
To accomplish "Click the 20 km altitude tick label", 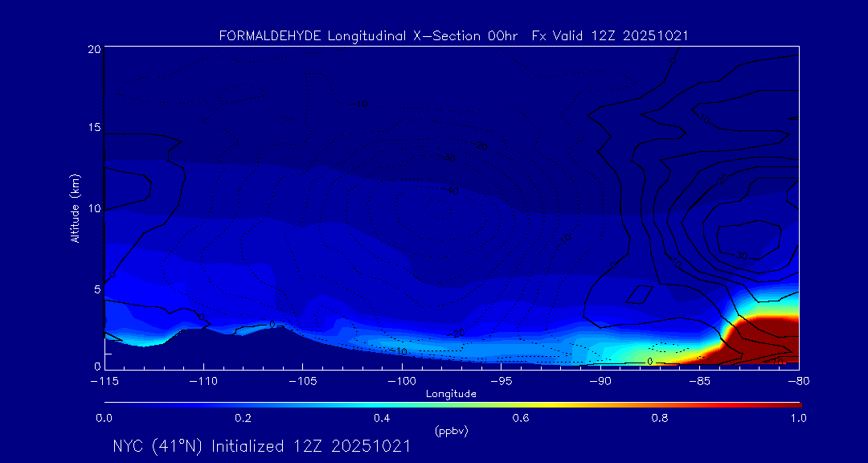I will 93,49.
